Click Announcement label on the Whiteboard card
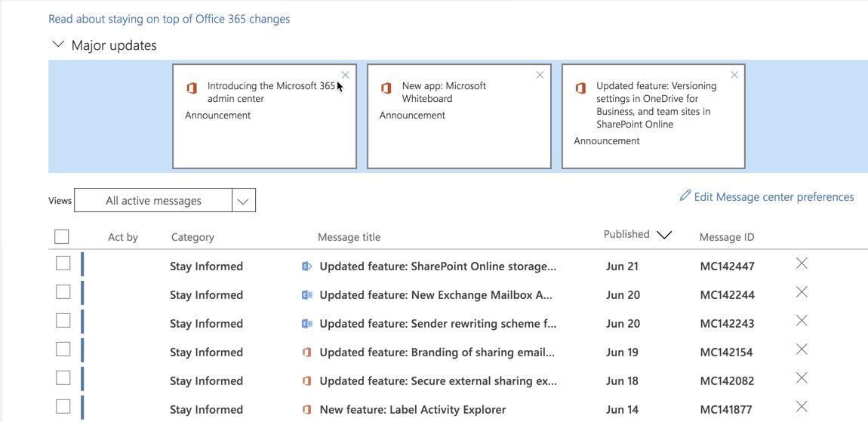The height and width of the screenshot is (422, 868). pyautogui.click(x=412, y=116)
